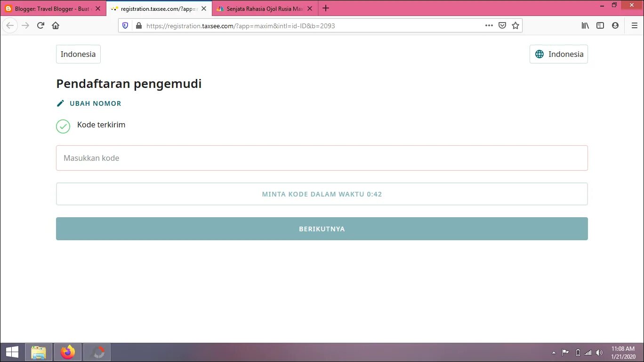The image size is (644, 362).
Task: Open page actions three-dot menu
Action: click(489, 26)
